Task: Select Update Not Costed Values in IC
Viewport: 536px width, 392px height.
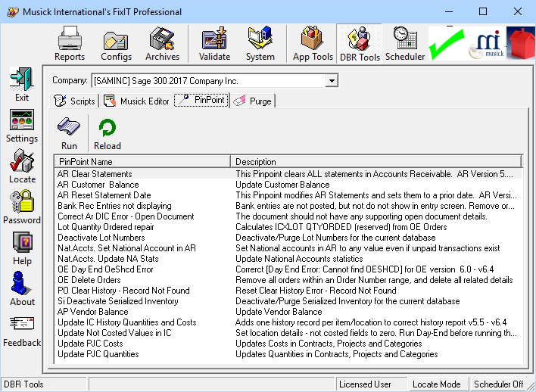Action: point(288,333)
